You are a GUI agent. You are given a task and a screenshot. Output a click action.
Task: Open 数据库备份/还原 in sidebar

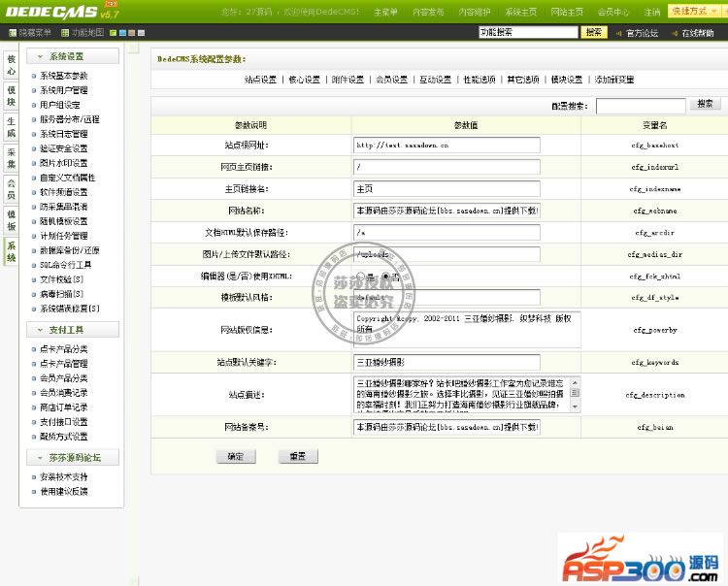pos(70,250)
